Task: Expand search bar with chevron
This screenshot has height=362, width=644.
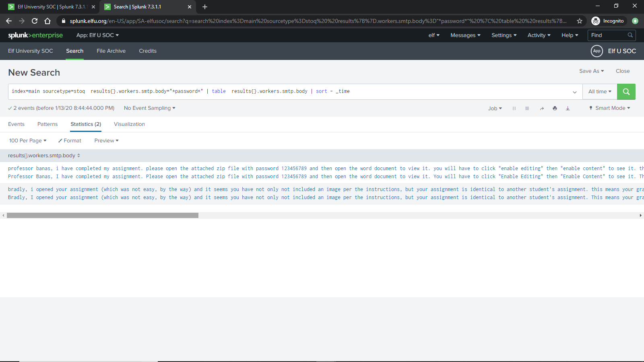Action: [x=574, y=92]
